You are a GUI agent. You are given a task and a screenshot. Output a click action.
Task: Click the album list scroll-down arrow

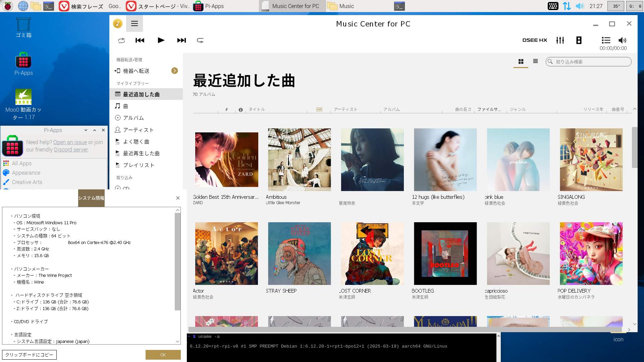pos(635,324)
